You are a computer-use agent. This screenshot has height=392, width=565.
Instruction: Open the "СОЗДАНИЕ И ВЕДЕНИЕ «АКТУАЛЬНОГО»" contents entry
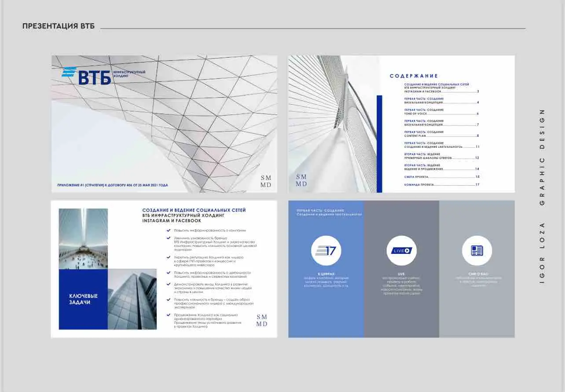click(x=441, y=145)
